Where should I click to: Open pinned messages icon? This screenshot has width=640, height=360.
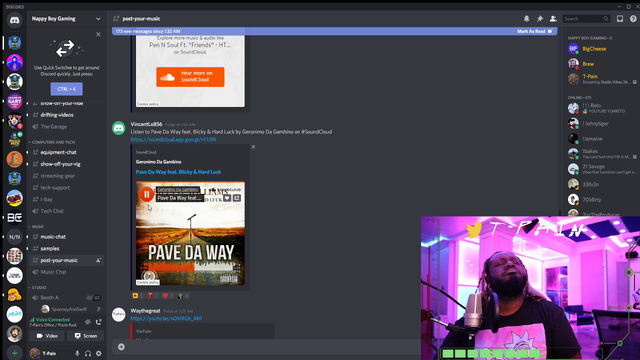tap(540, 19)
